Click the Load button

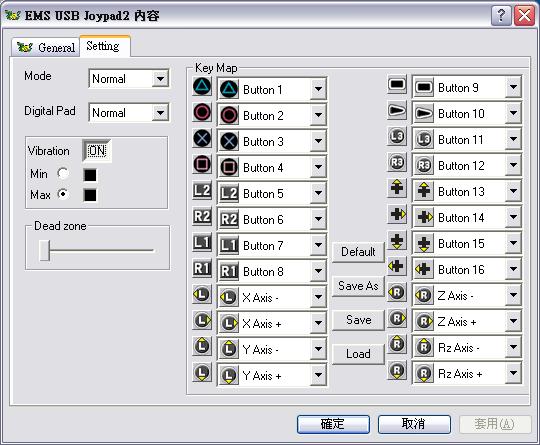358,354
